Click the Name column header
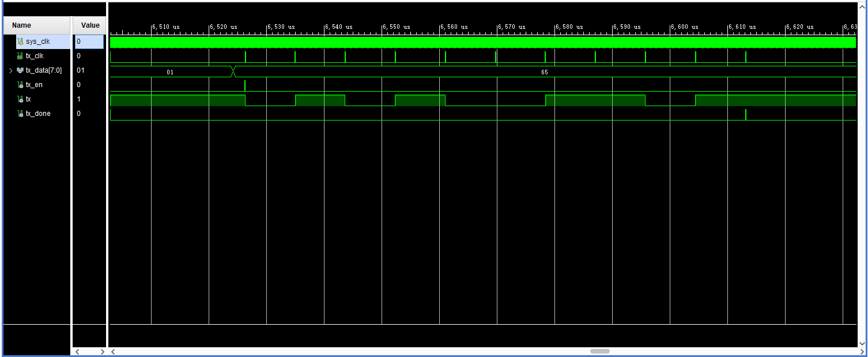Screen dimensions: 868x357 tap(37, 25)
